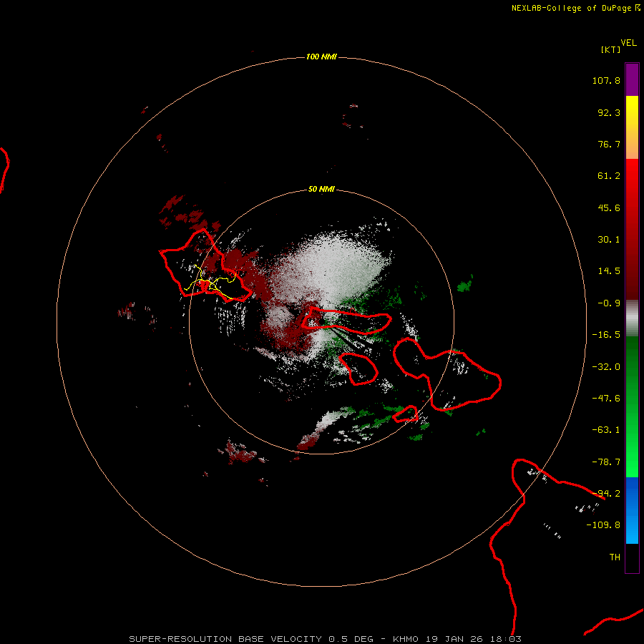This screenshot has width=644, height=644.
Task: Click the -109.8 velocity scale value
Action: pyautogui.click(x=603, y=525)
